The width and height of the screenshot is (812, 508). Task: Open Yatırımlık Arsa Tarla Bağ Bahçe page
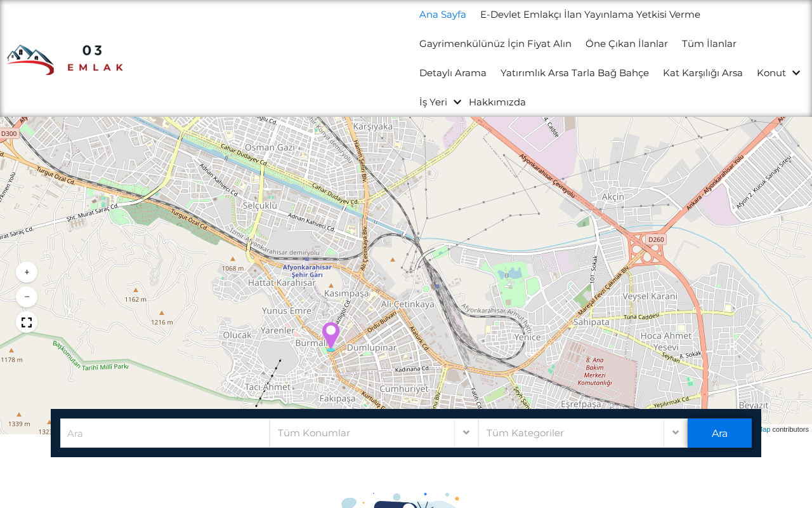[575, 73]
